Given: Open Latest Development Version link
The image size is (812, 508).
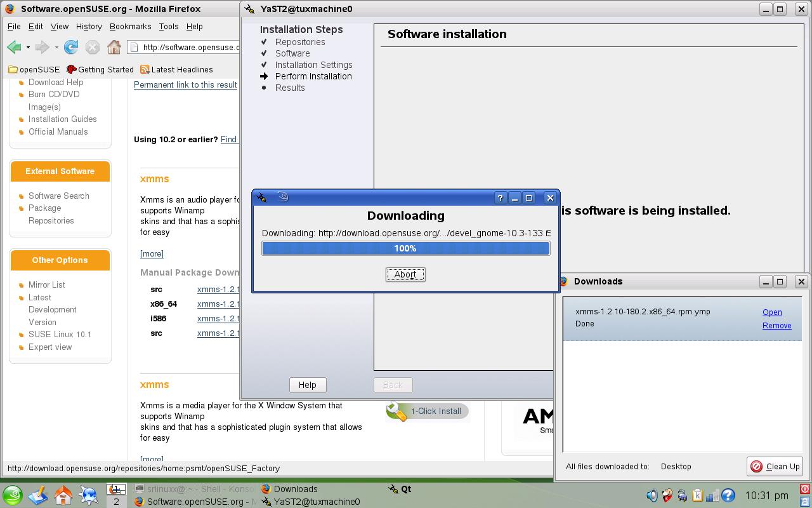Looking at the screenshot, I should [52, 310].
